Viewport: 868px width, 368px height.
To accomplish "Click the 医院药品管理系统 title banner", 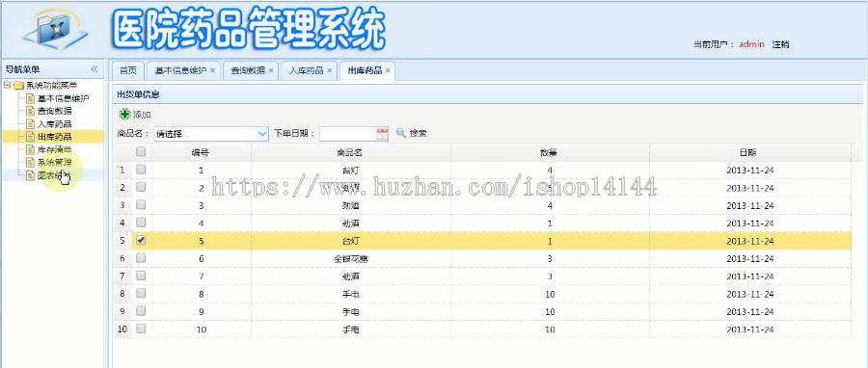I will click(248, 28).
